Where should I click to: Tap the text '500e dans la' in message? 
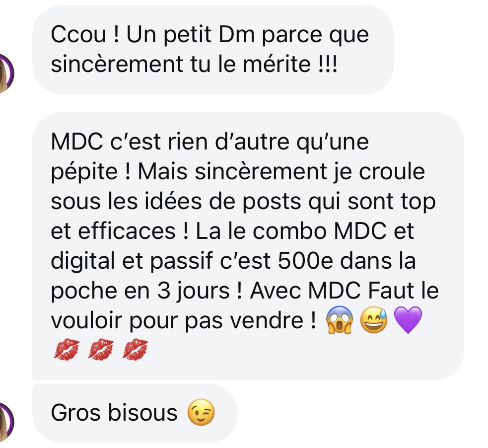(x=347, y=260)
